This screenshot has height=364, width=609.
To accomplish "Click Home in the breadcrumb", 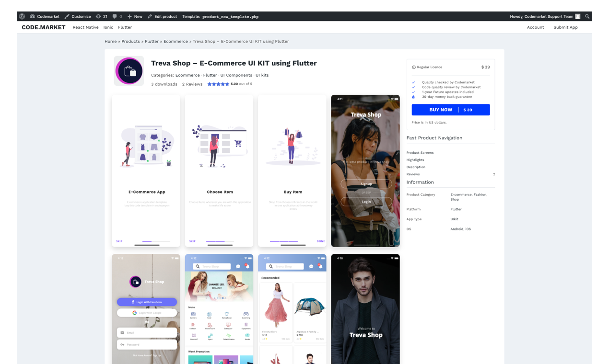I will (111, 41).
